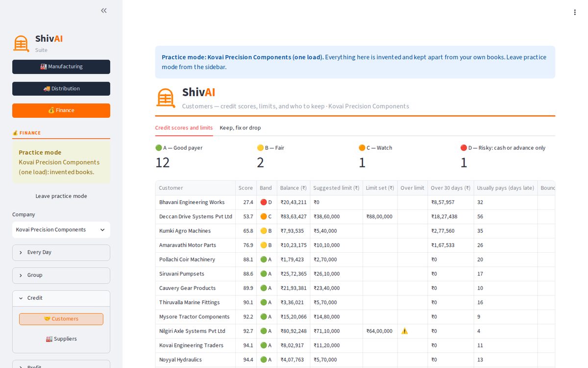Viewport: 588px width, 368px height.
Task: Collapse the Credit section
Action: coord(61,298)
